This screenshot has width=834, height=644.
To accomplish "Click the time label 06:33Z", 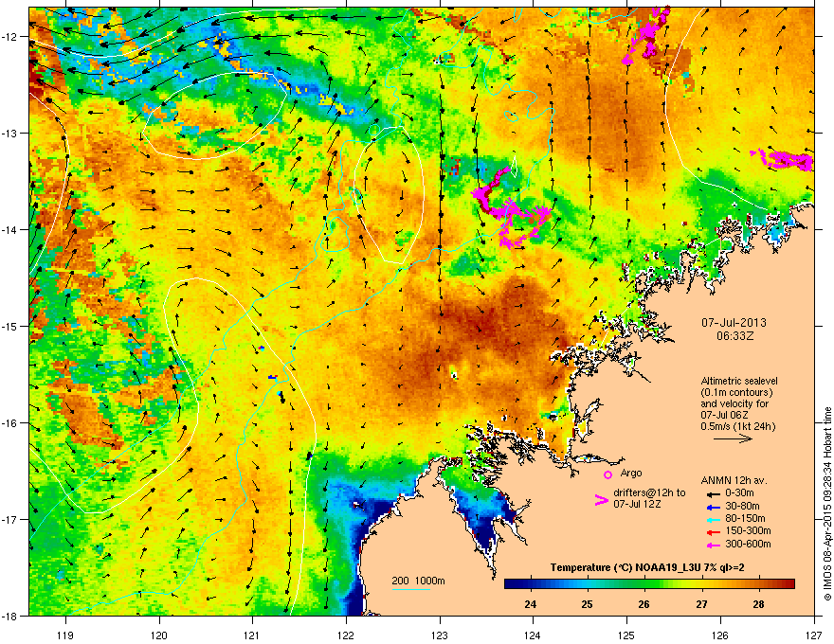I will (x=735, y=336).
